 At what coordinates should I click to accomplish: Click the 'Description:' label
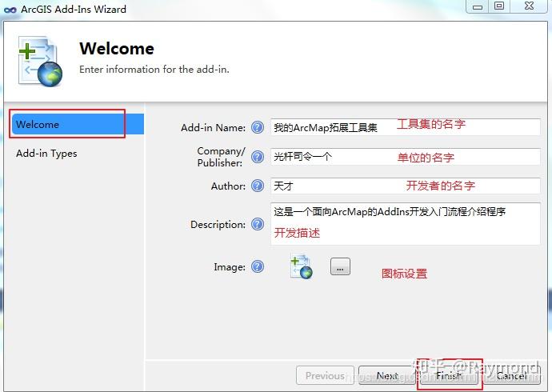(218, 225)
